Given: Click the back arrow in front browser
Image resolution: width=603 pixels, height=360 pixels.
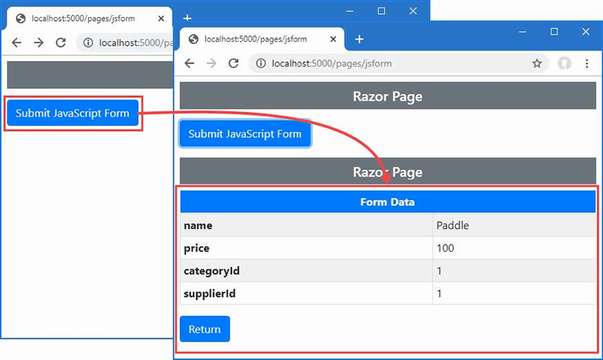Looking at the screenshot, I should [x=189, y=63].
